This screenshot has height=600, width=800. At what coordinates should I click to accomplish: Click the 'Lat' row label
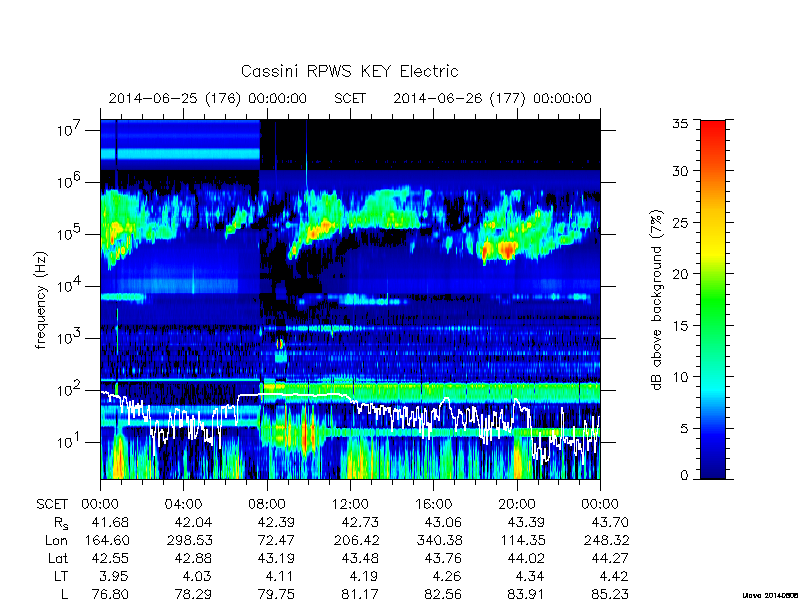click(58, 558)
